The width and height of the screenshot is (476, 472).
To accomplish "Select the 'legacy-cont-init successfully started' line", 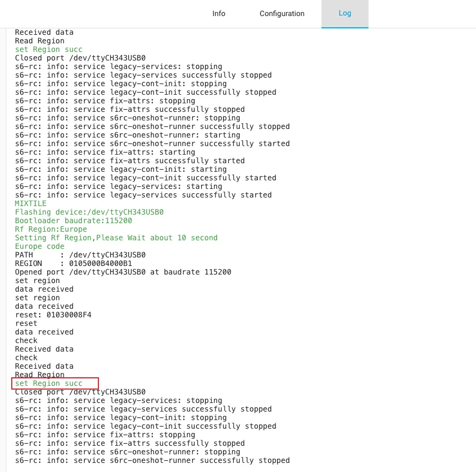I will (145, 178).
